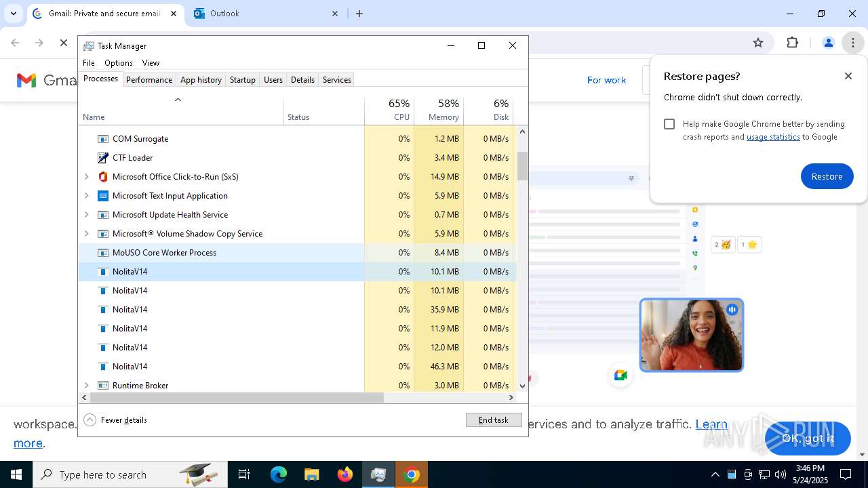Viewport: 868px width, 488px height.
Task: Enable sending crash reports checkbox
Action: (x=669, y=124)
